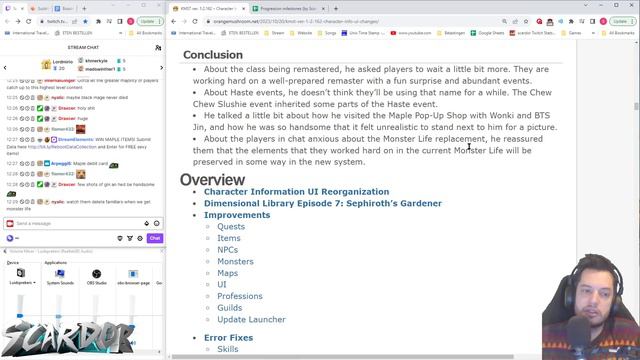Viewport: 640px width, 360px height.
Task: Adjust the Luidsprekers device volume slider
Action: (x=20, y=316)
